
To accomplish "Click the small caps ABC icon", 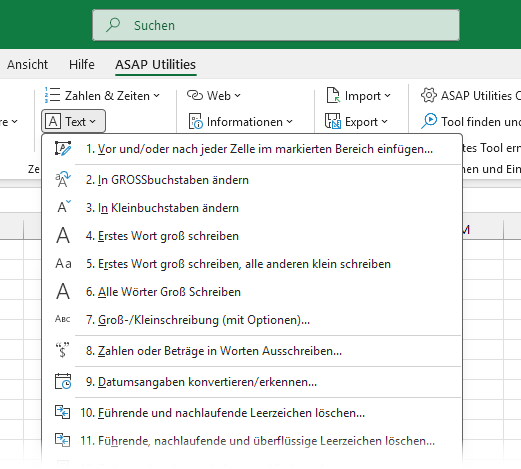I will pyautogui.click(x=63, y=319).
